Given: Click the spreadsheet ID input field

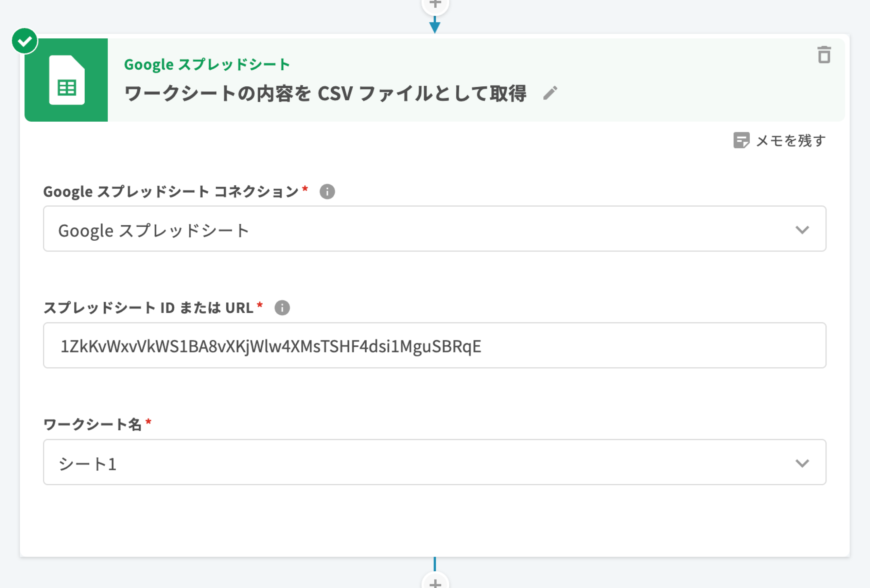Looking at the screenshot, I should [x=434, y=345].
